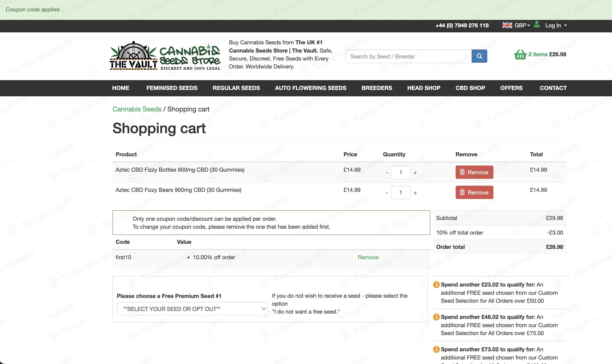The width and height of the screenshot is (612, 364).
Task: Click the Subtotal £29.98 value
Action: click(x=554, y=218)
